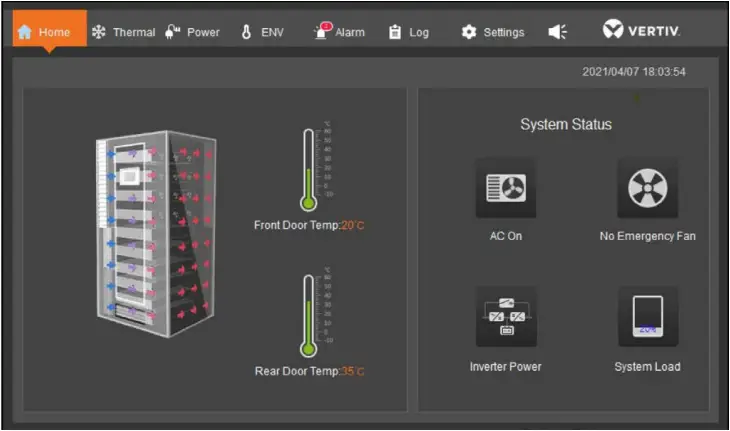The height and width of the screenshot is (431, 730).
Task: Go to the ENV tab
Action: pos(262,32)
